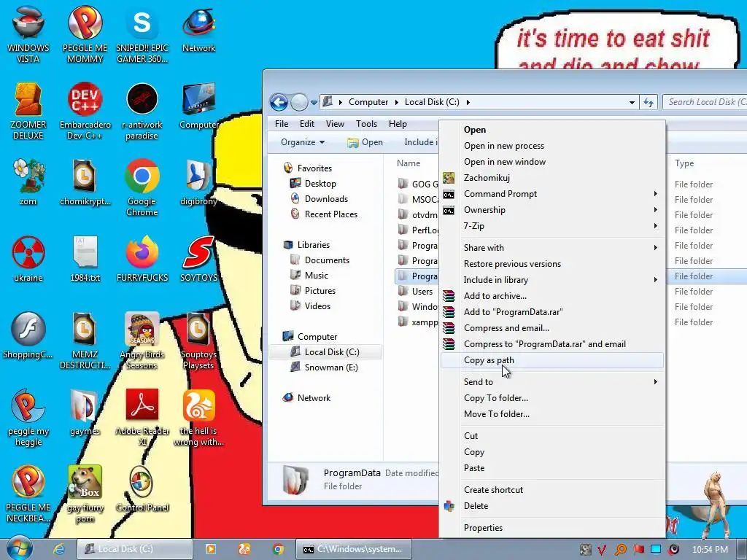Select the Embarcadero Dev-C++ icon
The image size is (747, 560).
click(x=85, y=111)
